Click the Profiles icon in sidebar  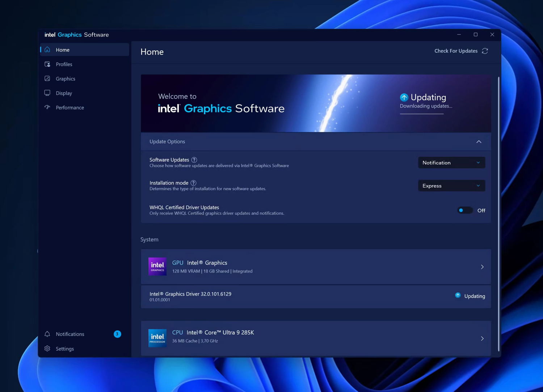pos(47,64)
